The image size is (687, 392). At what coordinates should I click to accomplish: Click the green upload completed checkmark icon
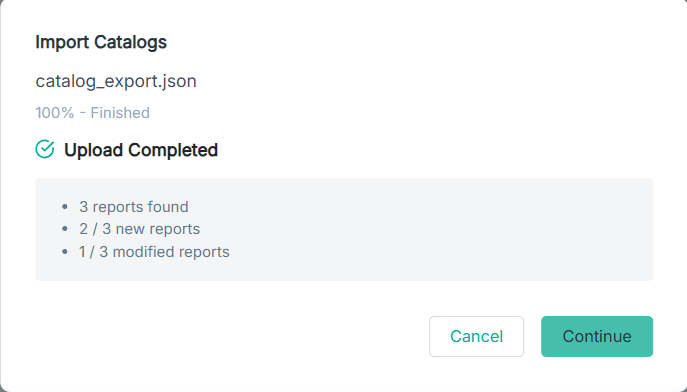pos(45,149)
